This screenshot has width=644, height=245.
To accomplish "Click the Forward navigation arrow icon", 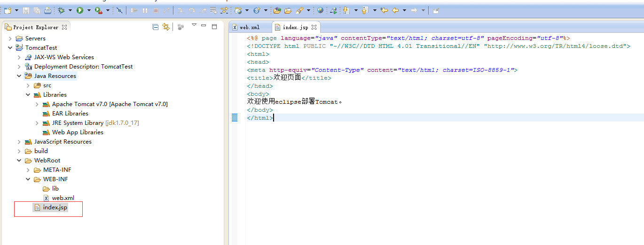I will (x=414, y=10).
